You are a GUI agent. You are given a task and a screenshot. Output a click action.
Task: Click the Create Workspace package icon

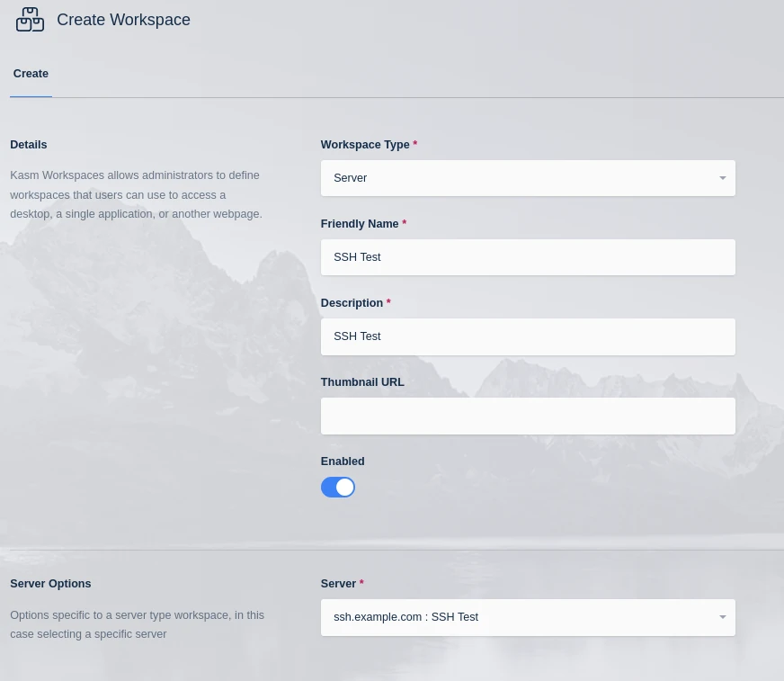tap(30, 19)
